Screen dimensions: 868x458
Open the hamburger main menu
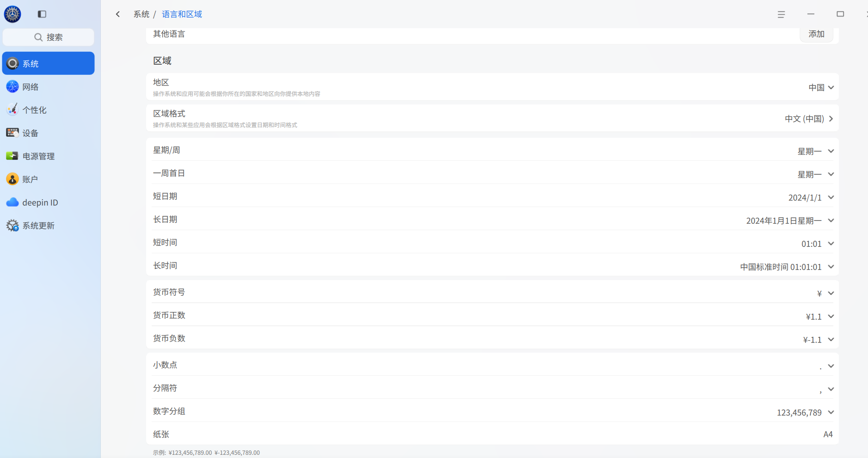pos(781,14)
